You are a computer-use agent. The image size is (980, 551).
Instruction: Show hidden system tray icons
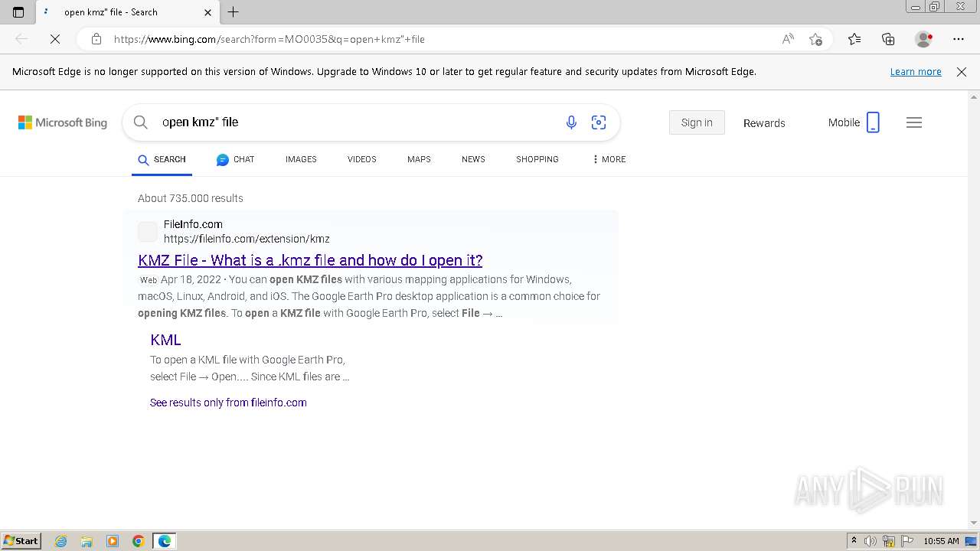[x=854, y=541]
